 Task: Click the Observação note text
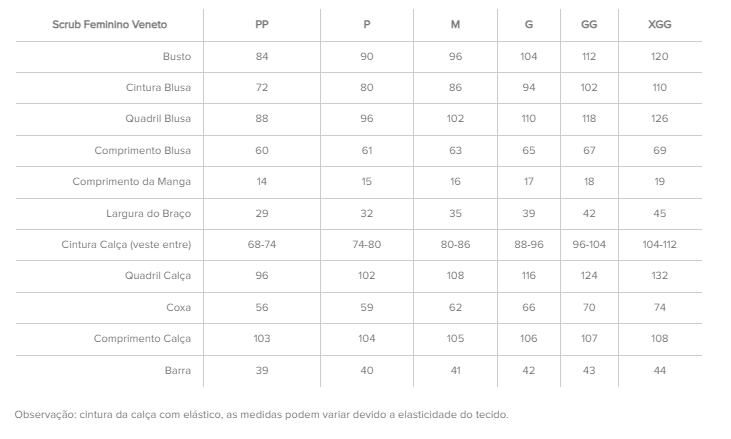262,415
